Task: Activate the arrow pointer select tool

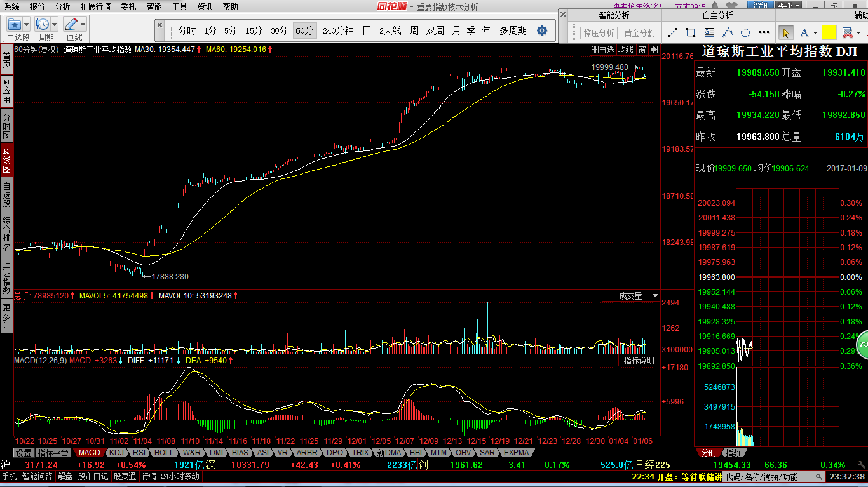Action: 786,32
